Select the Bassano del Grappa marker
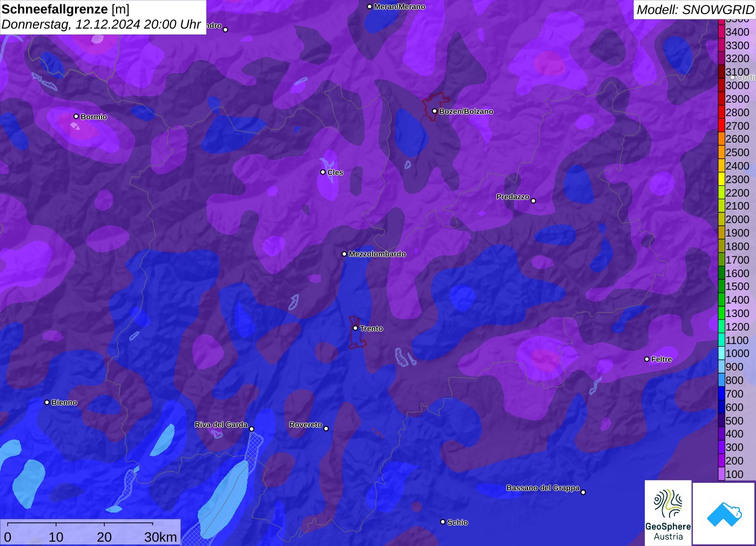This screenshot has width=756, height=546. [x=583, y=492]
